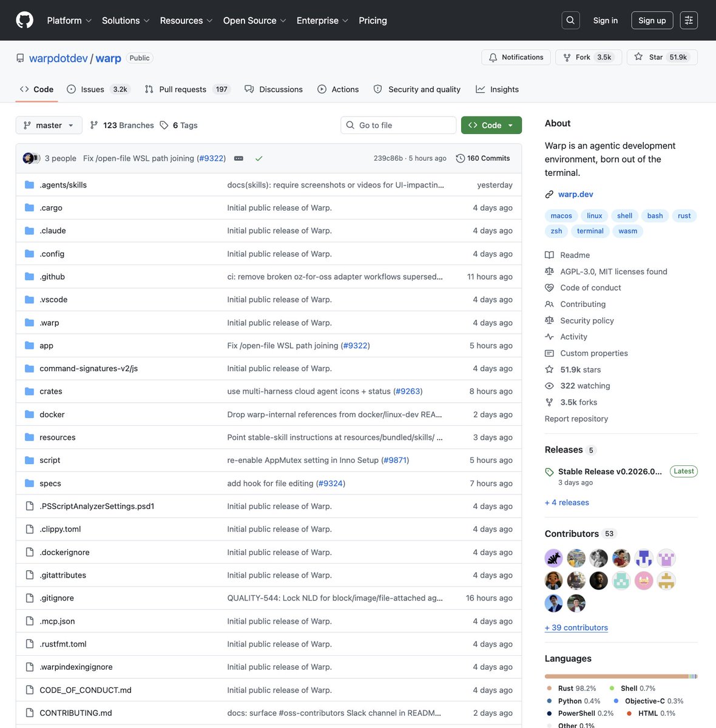Open the green Code dropdown button
The width and height of the screenshot is (716, 728).
[x=491, y=125]
